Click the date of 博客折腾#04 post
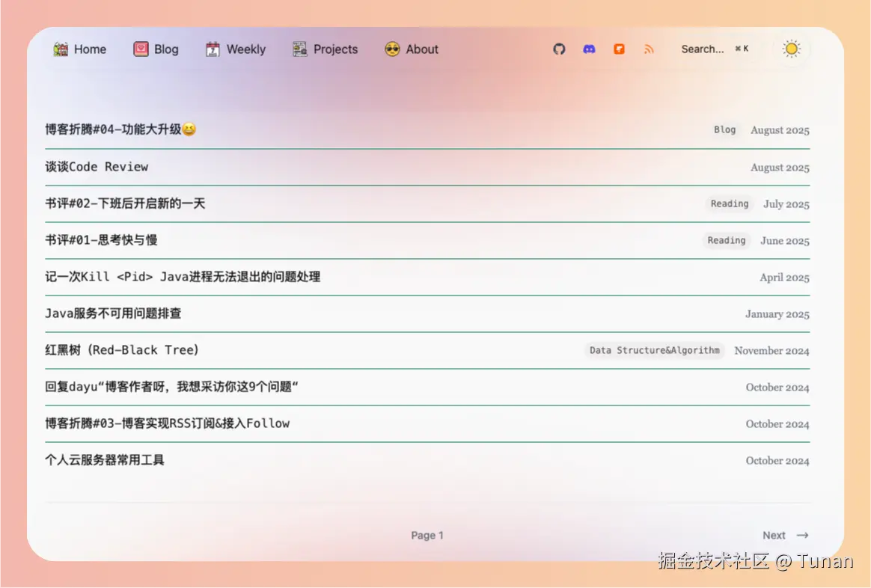Viewport: 871px width, 588px height. (x=780, y=130)
